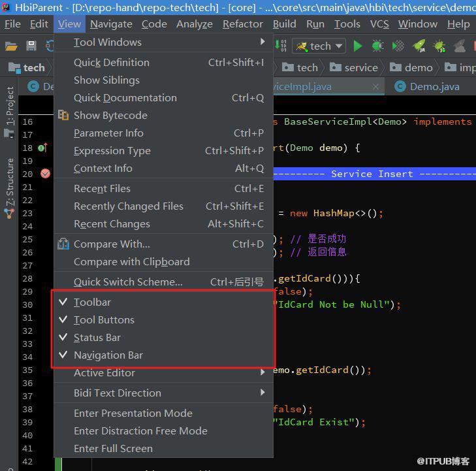476x471 pixels.
Task: Click the demo folder in navigation bar
Action: pos(411,67)
